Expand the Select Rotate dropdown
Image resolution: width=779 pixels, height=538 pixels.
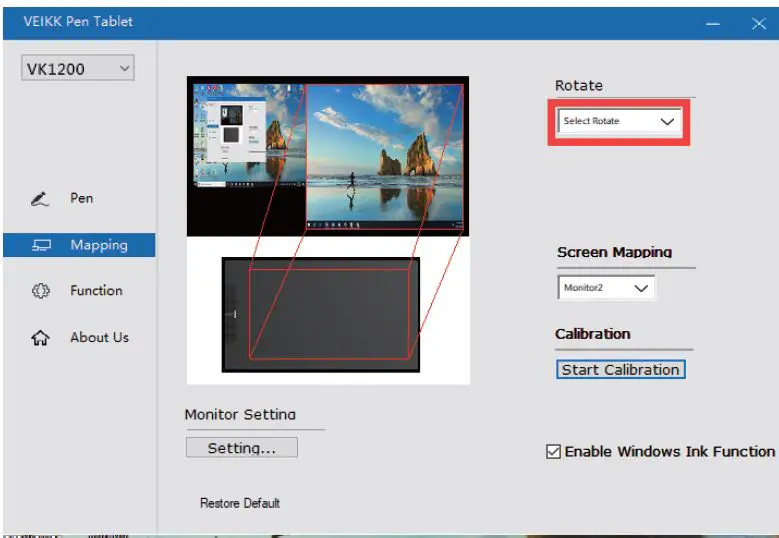pos(619,121)
